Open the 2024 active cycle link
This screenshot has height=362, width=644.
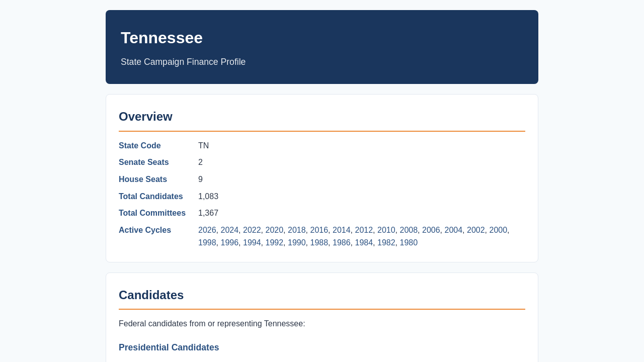(x=229, y=230)
